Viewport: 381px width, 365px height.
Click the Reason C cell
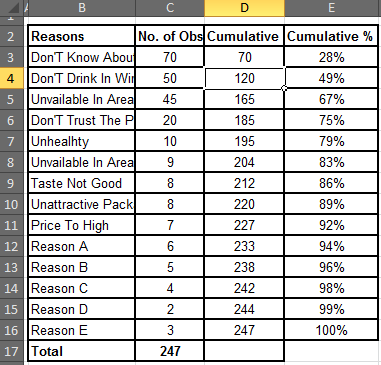(x=82, y=288)
